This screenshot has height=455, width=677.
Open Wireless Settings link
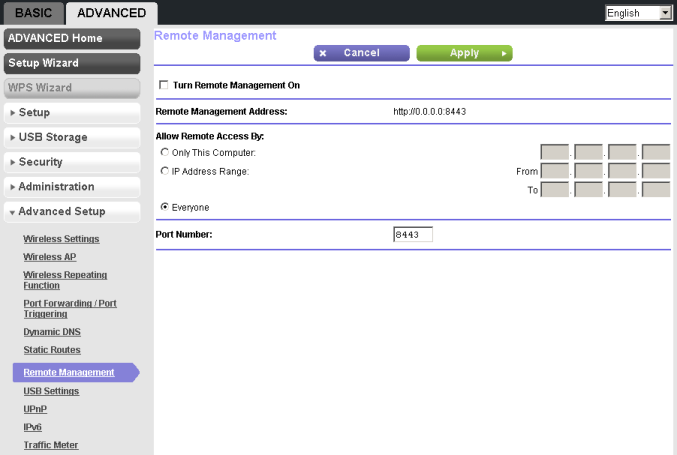click(61, 239)
